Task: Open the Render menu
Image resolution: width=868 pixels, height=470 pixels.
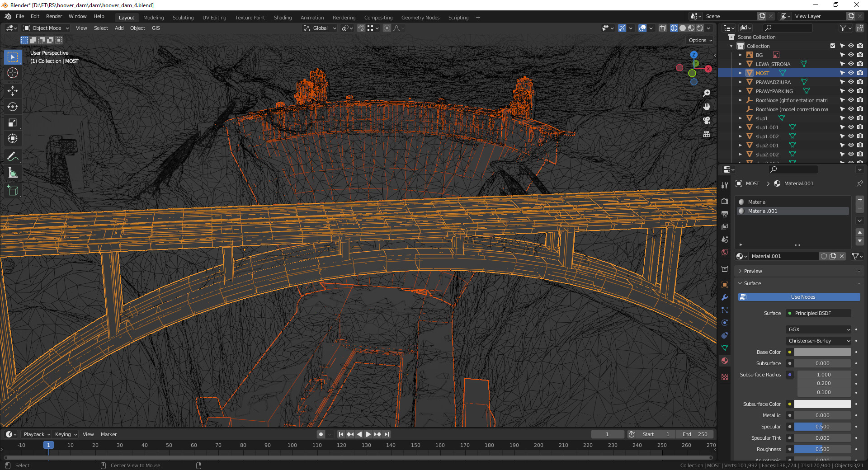Action: (x=54, y=16)
